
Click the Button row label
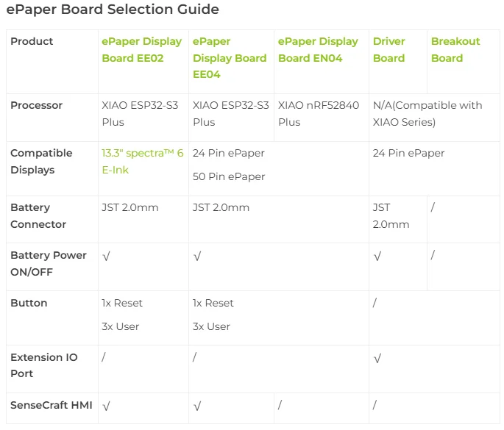(29, 303)
